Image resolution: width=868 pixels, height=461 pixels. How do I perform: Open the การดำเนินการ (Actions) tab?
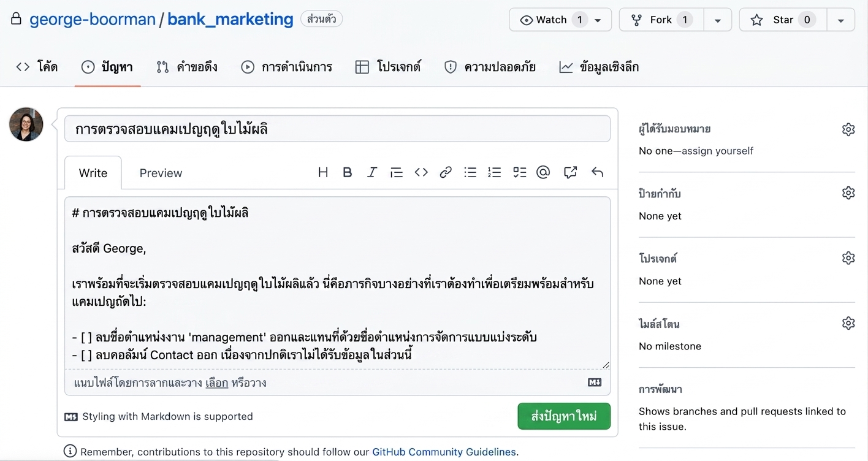tap(286, 67)
